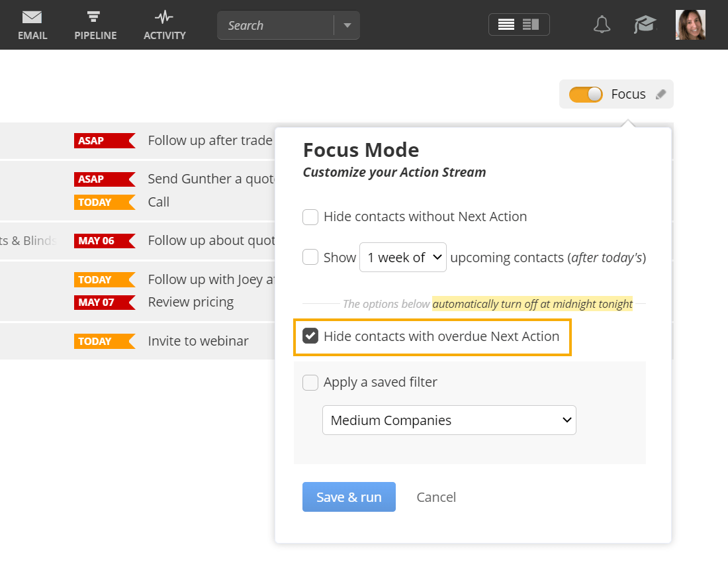
Task: Cancel the Focus Mode dialog
Action: [436, 497]
